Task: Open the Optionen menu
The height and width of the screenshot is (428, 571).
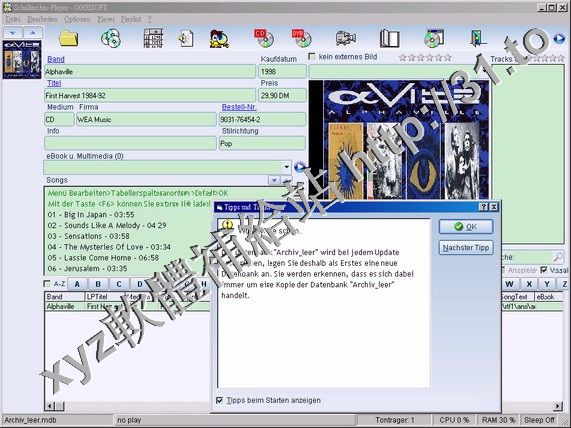Action: 77,19
